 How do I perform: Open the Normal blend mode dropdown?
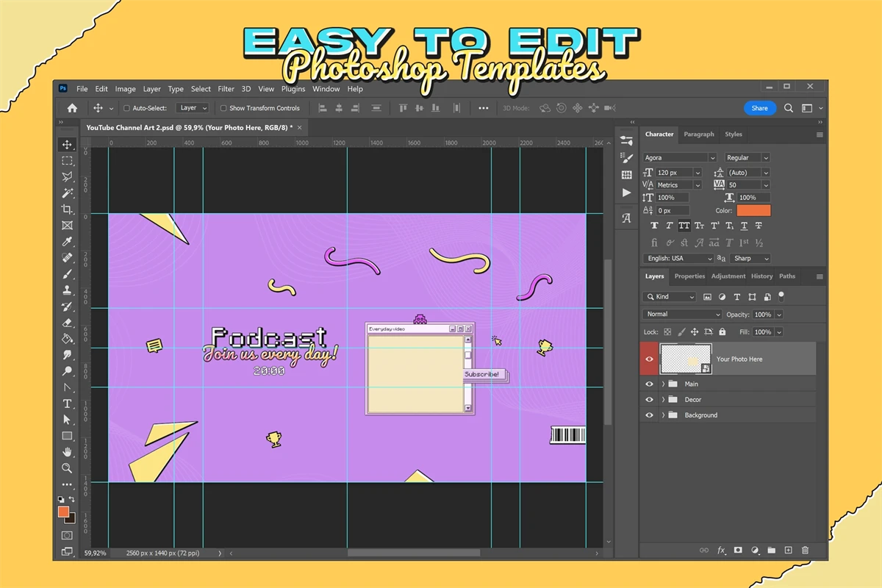point(683,315)
